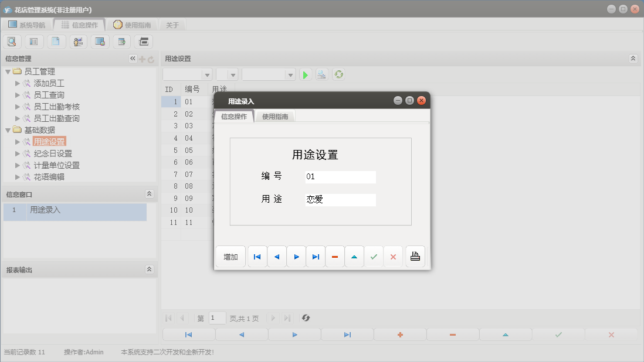
Task: Click the green run-query arrow in 用途设置
Action: coord(305,75)
